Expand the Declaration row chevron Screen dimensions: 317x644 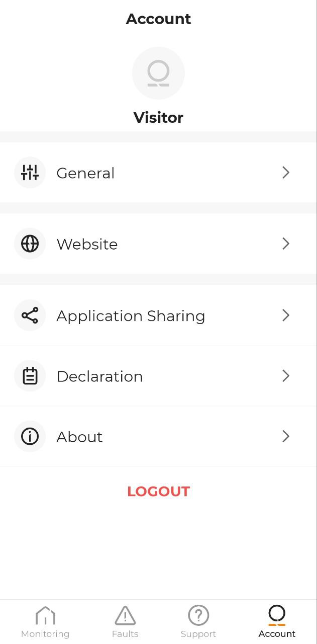pyautogui.click(x=286, y=376)
